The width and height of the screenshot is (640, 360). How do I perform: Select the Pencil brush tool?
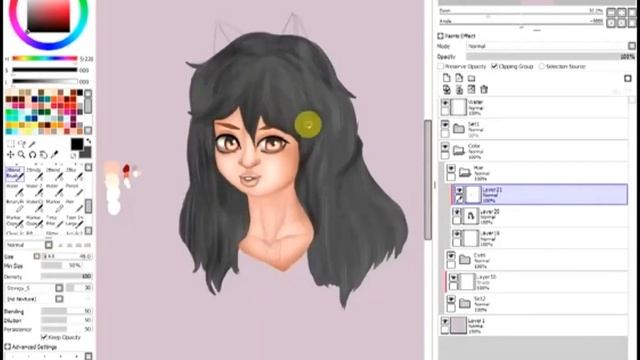pos(75,191)
